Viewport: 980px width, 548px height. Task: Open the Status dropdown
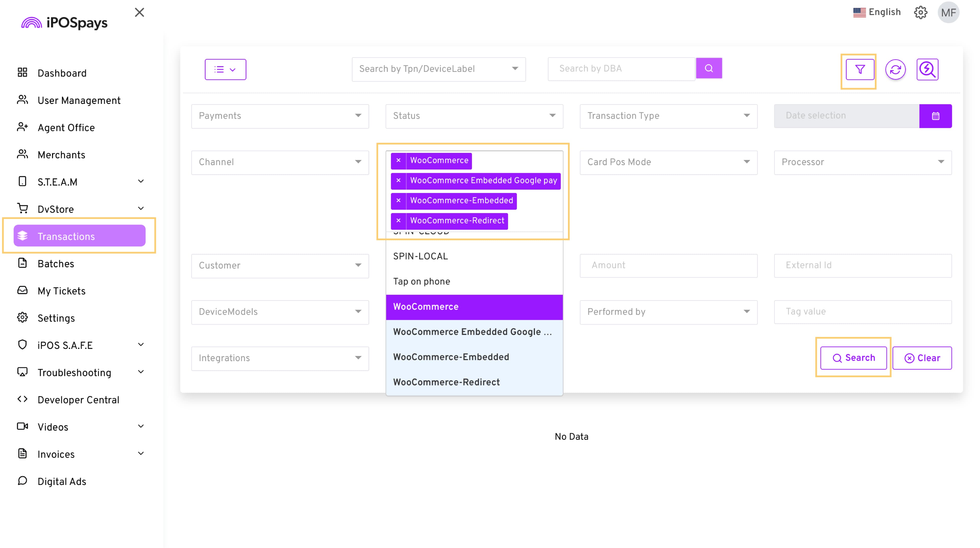point(474,116)
